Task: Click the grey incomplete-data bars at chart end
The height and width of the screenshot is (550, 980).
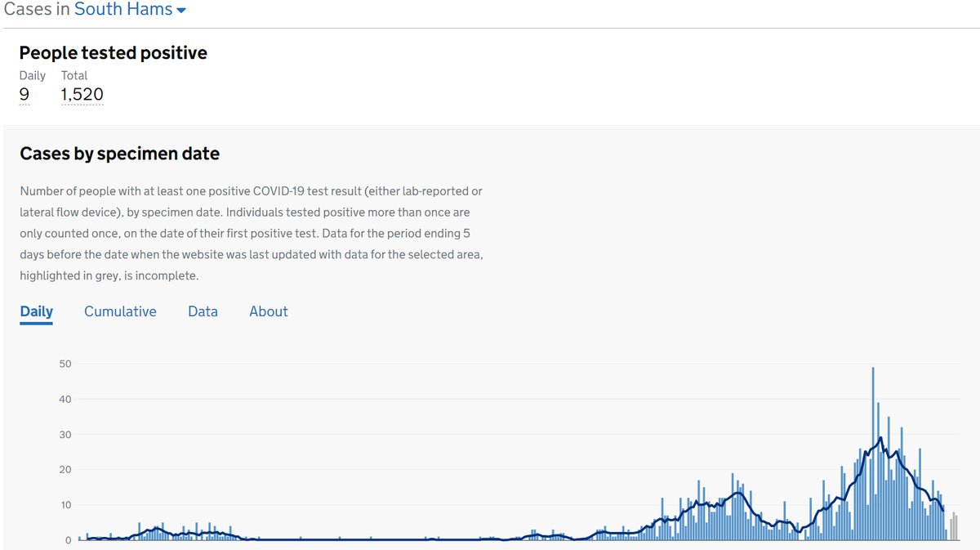Action: 953,526
